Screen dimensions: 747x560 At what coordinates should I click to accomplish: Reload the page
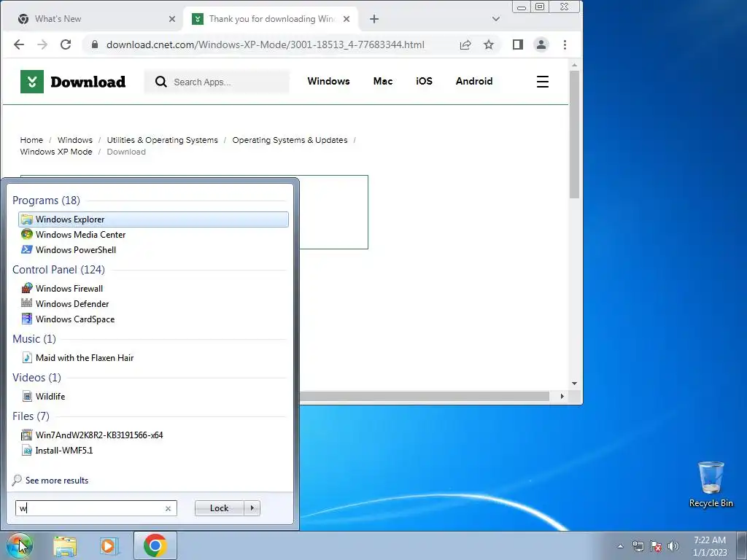[66, 44]
